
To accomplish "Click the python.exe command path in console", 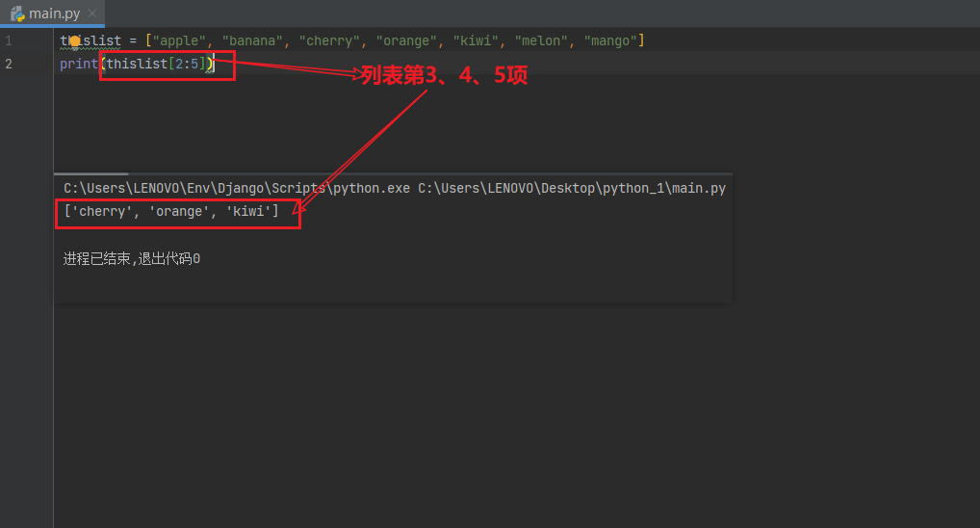I will pos(237,188).
